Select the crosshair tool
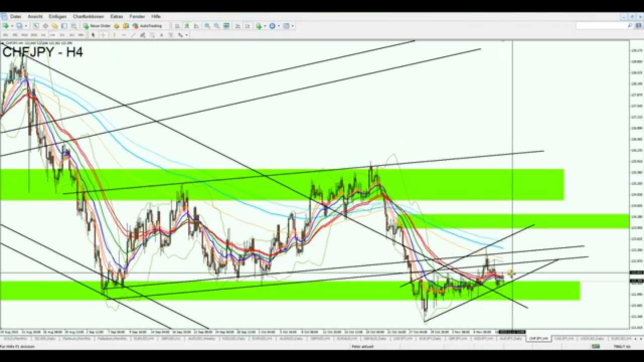This screenshot has height=362, width=644. (103, 35)
